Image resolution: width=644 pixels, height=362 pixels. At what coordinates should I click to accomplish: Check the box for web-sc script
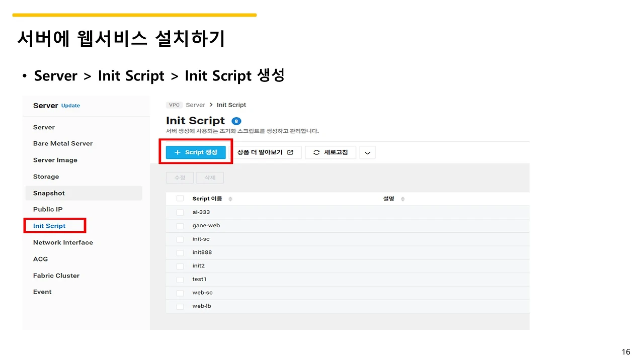[180, 293]
